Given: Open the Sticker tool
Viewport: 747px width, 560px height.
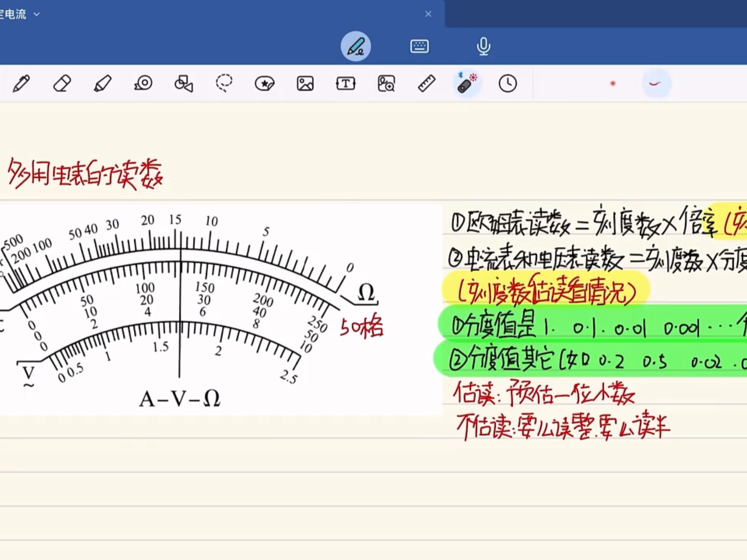Looking at the screenshot, I should (264, 84).
